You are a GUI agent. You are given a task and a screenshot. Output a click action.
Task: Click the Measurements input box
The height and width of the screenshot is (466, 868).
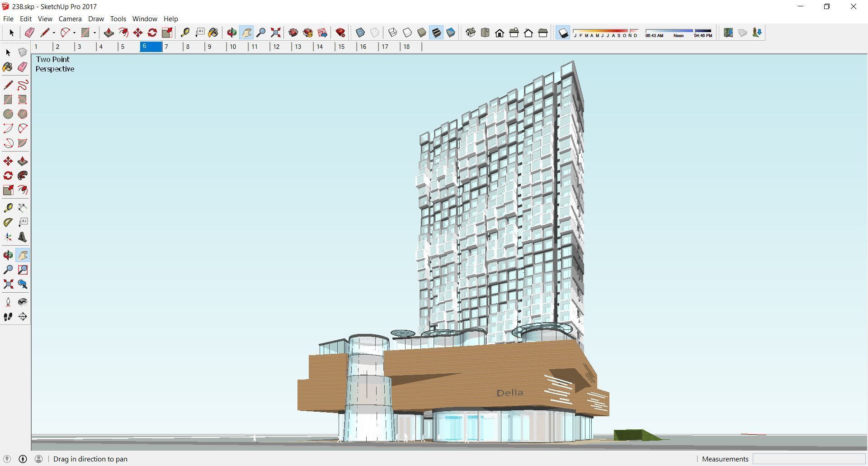(809, 459)
